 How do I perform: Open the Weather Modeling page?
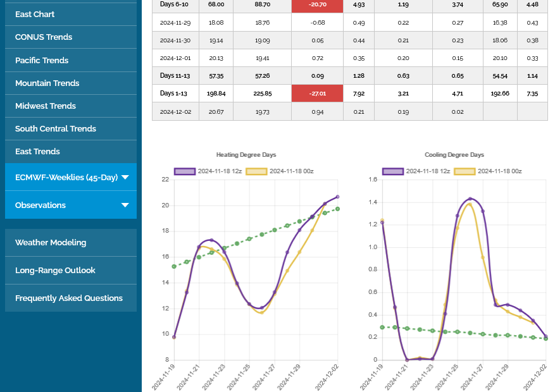51,243
